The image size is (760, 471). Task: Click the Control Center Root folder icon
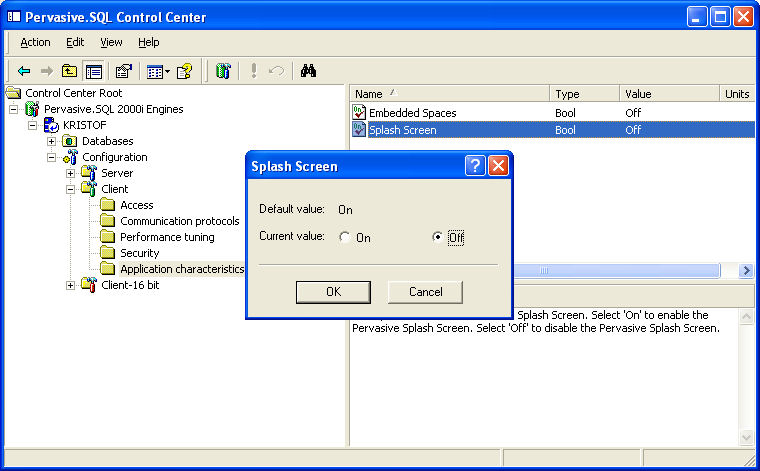[x=14, y=93]
